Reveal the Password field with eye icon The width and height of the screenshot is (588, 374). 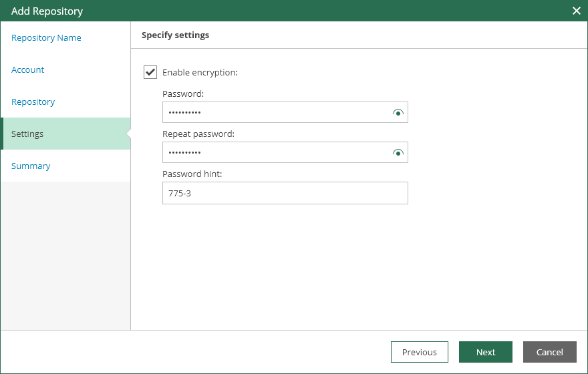click(398, 112)
